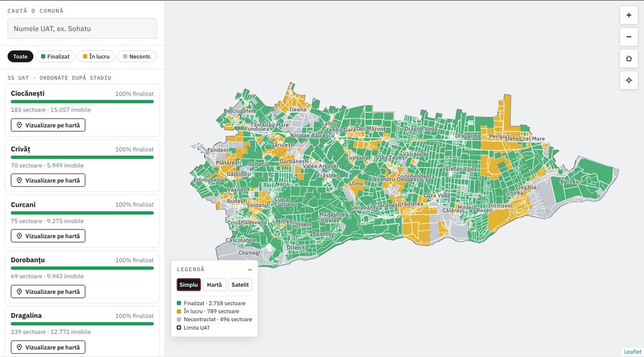View Dragalina on the map
Screen dimensions: 644x357
48,347
